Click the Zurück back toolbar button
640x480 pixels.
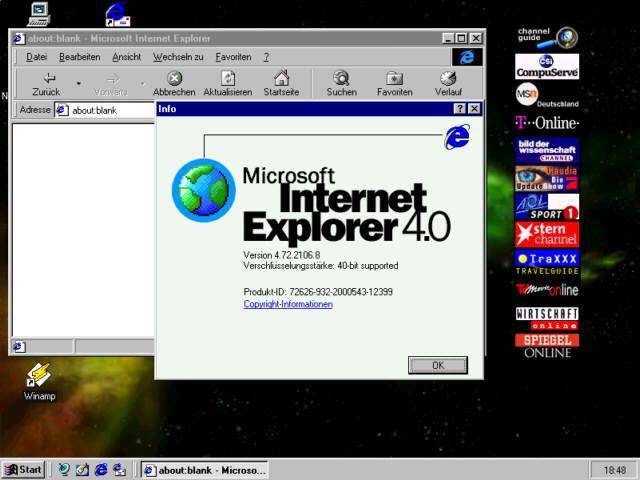point(46,84)
